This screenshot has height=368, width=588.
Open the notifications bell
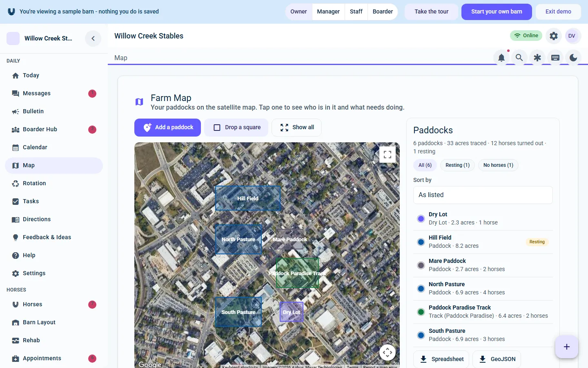(501, 58)
